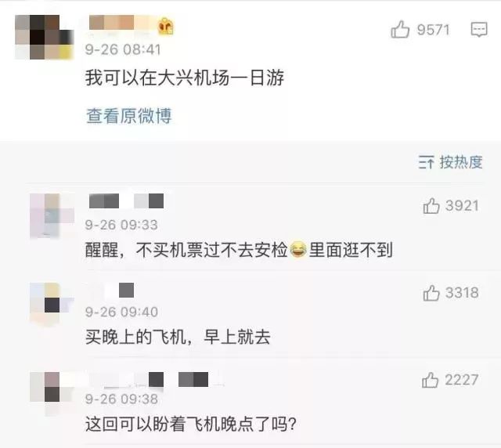Screen dimensions: 501x448
Task: Open the comment reply bubble icon
Action: click(479, 30)
